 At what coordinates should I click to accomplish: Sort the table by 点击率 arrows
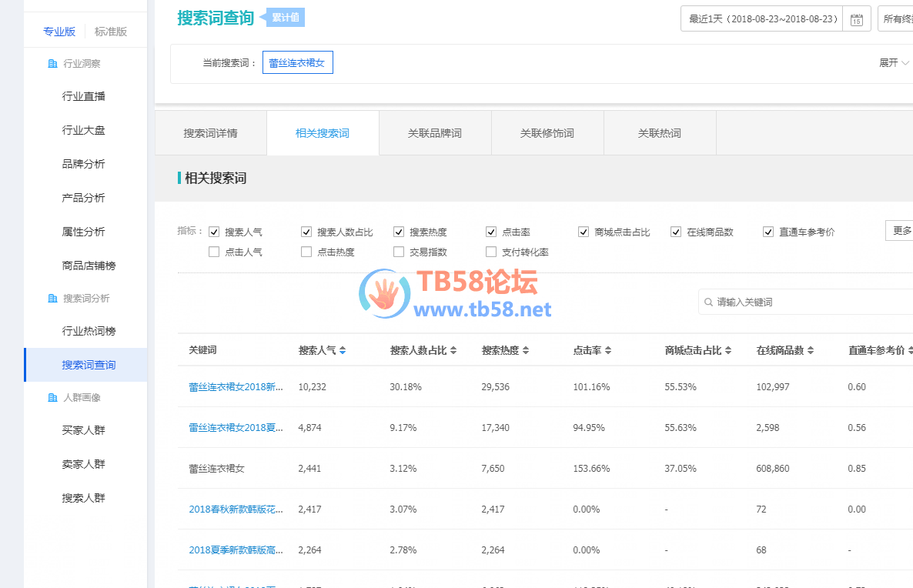[x=608, y=350]
